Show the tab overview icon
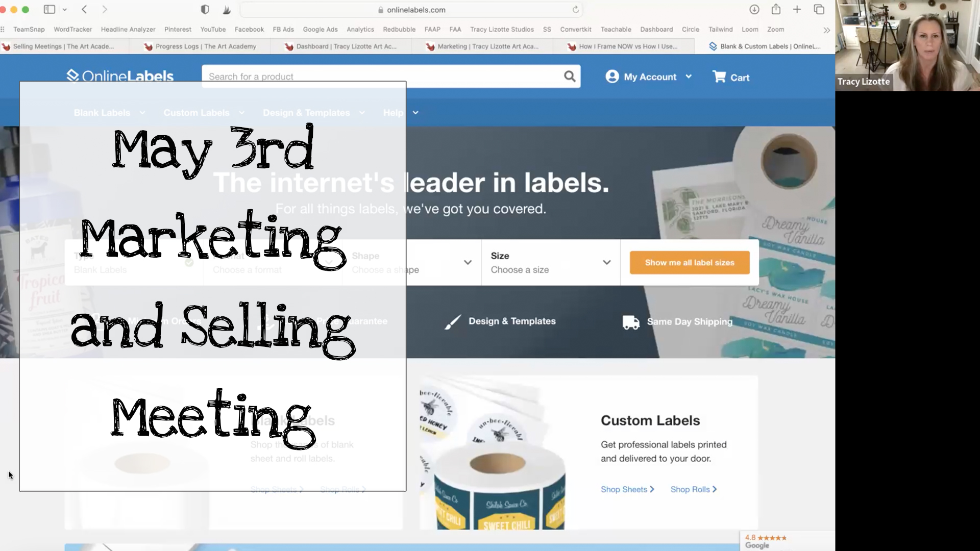The height and width of the screenshot is (551, 980). [x=819, y=9]
